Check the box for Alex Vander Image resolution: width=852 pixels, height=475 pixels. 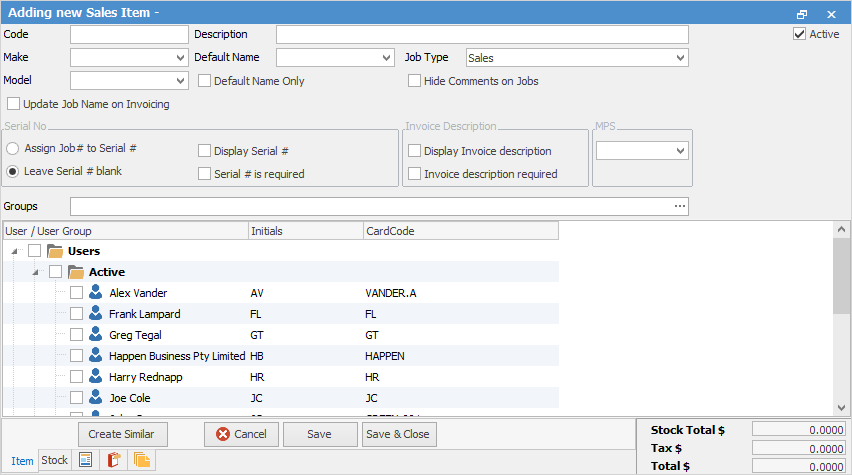(77, 292)
